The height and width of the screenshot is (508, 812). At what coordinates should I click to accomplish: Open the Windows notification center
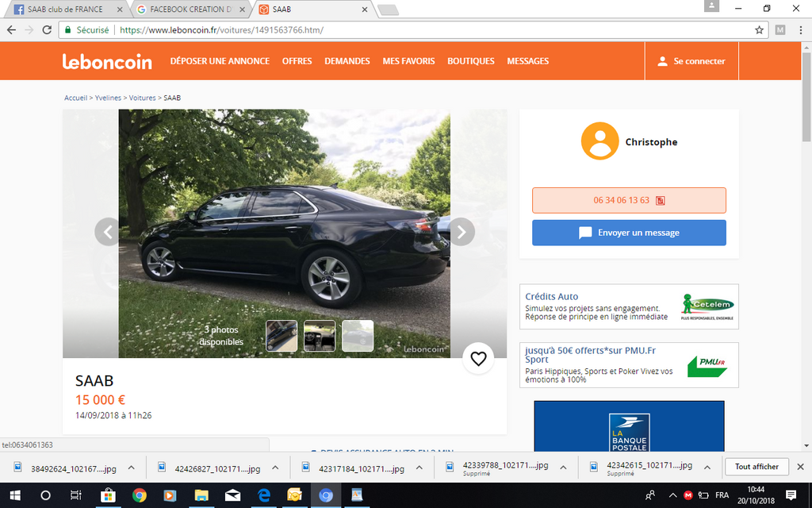791,495
